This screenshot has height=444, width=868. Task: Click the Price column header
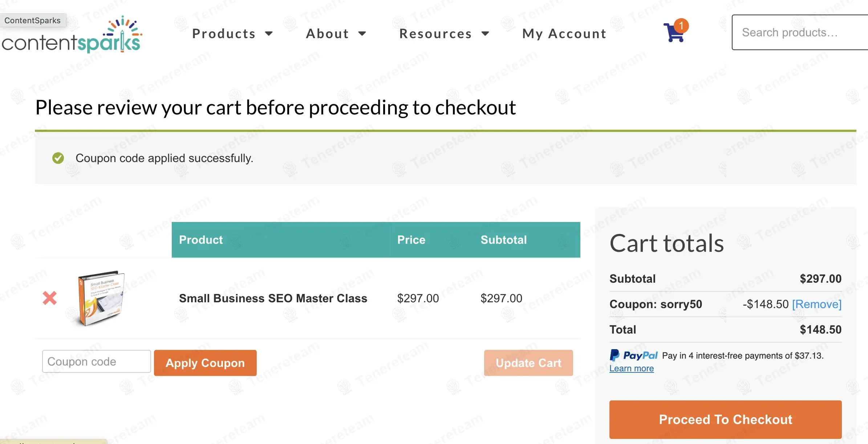pyautogui.click(x=411, y=240)
